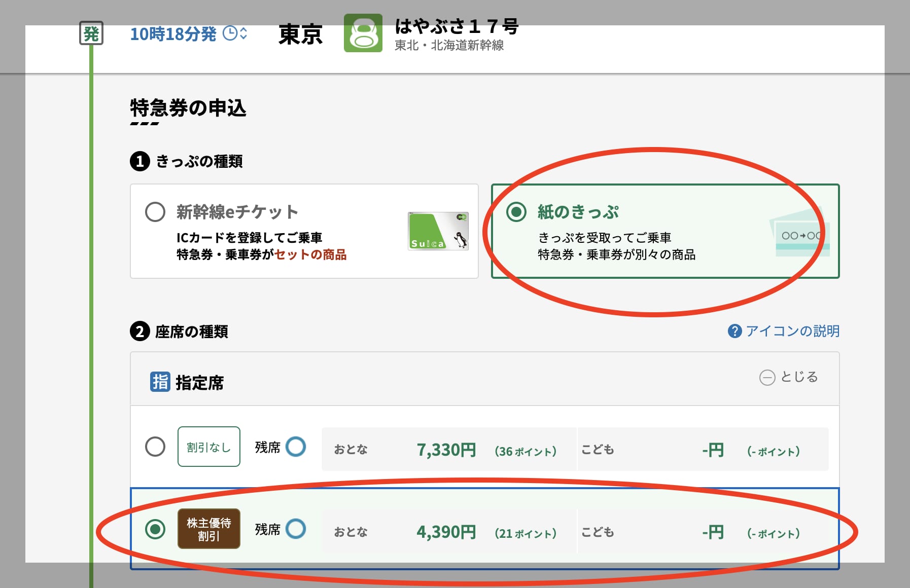The image size is (910, 588).
Task: Open the アイコンの説明 question mark icon
Action: coord(735,332)
